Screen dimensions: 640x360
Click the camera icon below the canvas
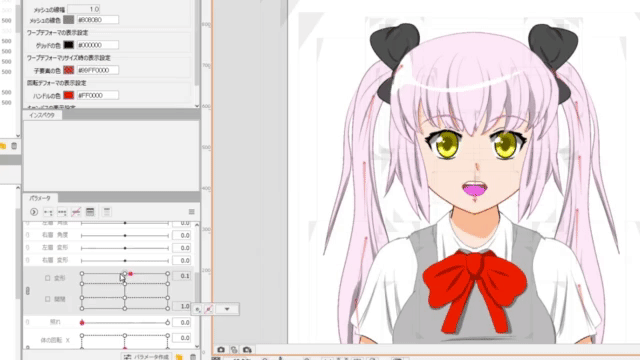[x=221, y=350]
